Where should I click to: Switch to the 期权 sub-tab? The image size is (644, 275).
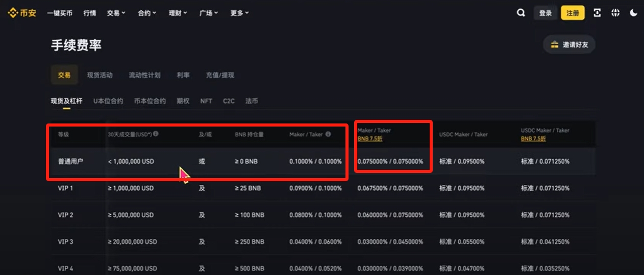pyautogui.click(x=183, y=101)
